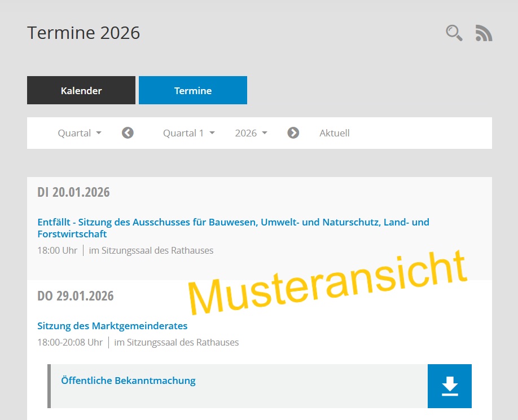The image size is (518, 420).
Task: Click the 18:00-20:08 Uhr time text
Action: [x=70, y=342]
